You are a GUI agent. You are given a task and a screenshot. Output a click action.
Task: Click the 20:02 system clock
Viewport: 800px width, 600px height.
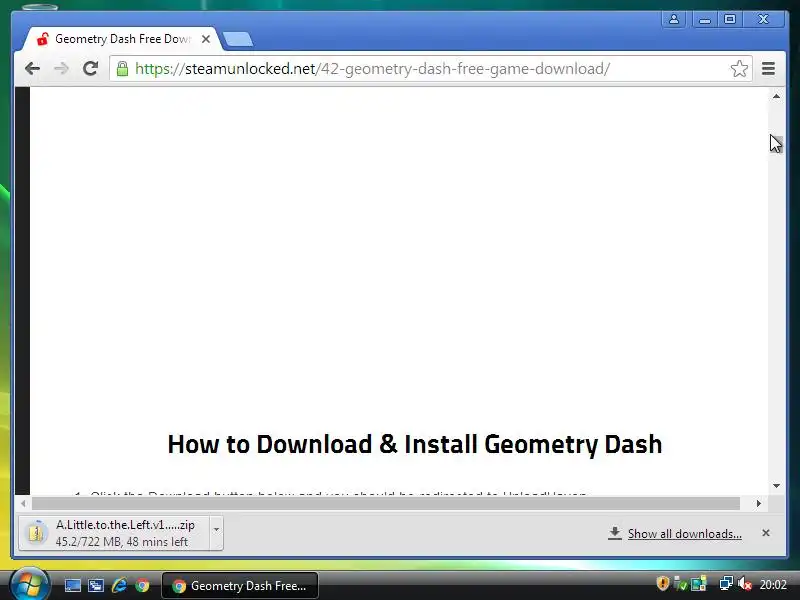pyautogui.click(x=773, y=584)
